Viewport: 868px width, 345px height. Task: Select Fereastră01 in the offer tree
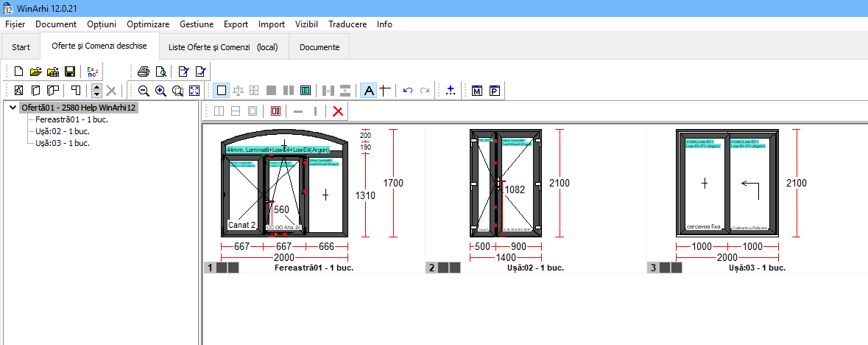62,119
